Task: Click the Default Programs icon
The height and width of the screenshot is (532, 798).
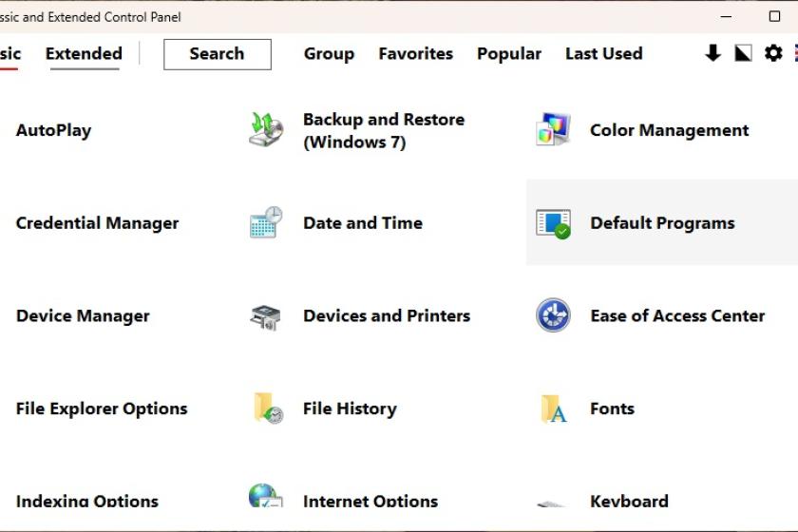Action: 553,223
